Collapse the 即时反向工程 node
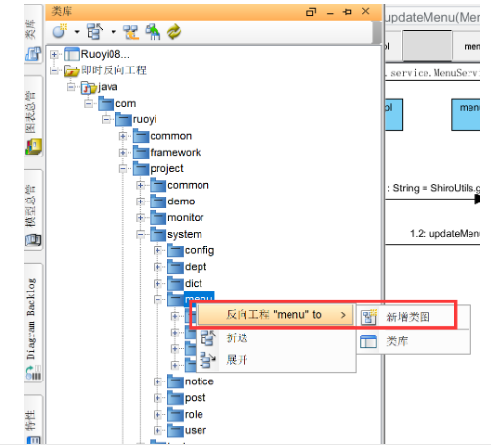Image resolution: width=491 pixels, height=448 pixels. [54, 70]
